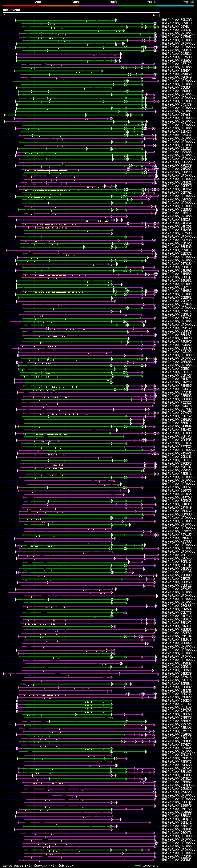Image resolution: width=197 pixels, height=868 pixels.
Task: Click hit UniRef100_C5WMU4
Action: point(177,88)
